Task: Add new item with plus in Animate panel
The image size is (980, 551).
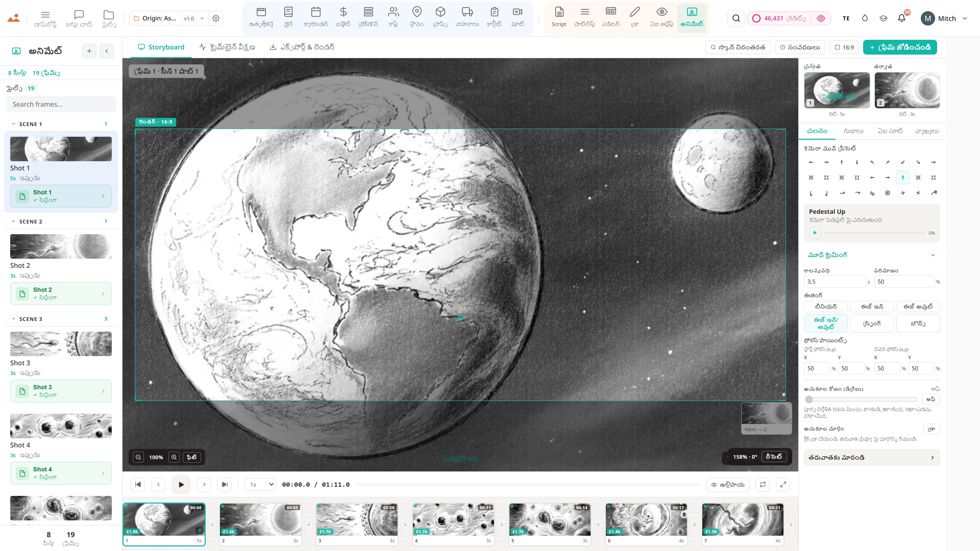Action: tap(89, 51)
